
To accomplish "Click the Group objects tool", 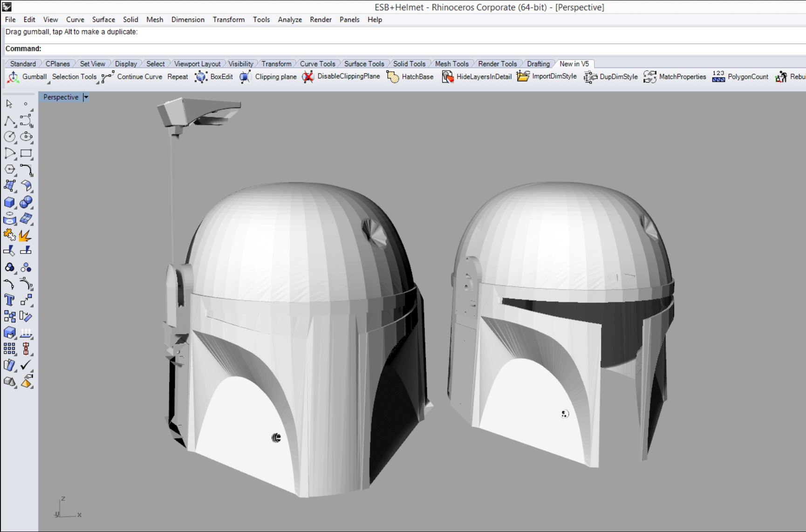I will tap(9, 267).
